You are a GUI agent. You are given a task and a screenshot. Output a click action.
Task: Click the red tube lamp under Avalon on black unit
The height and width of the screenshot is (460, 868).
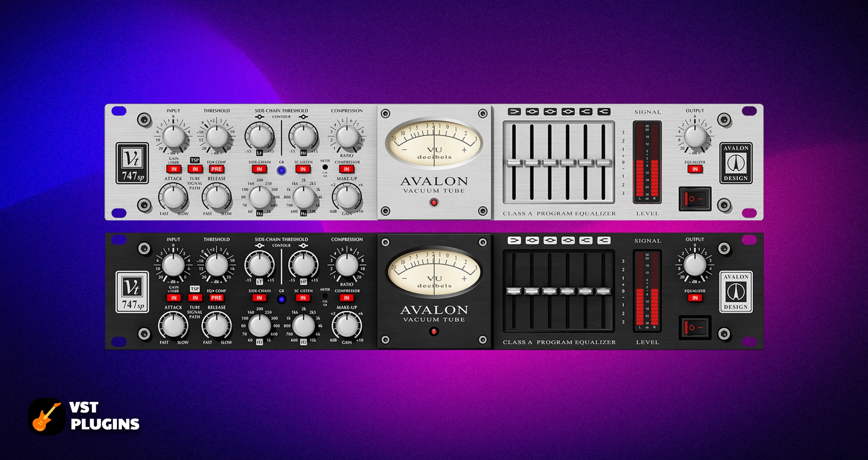[434, 331]
